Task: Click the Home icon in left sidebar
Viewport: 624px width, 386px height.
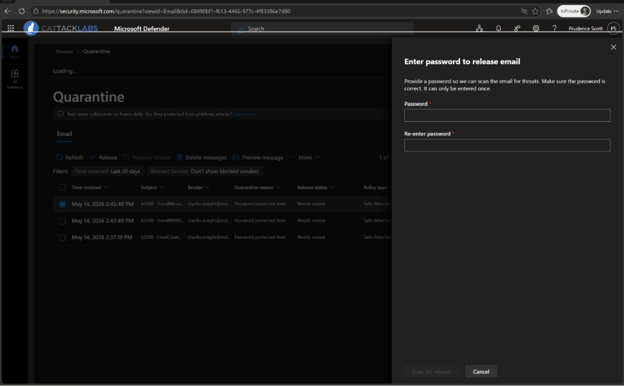Action: (15, 49)
